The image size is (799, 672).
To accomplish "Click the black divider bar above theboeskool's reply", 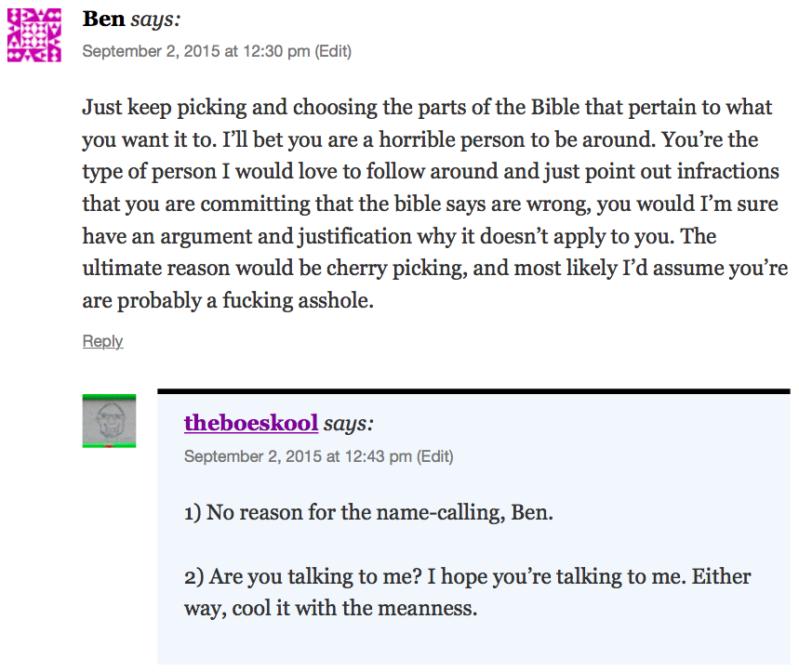I will (473, 391).
